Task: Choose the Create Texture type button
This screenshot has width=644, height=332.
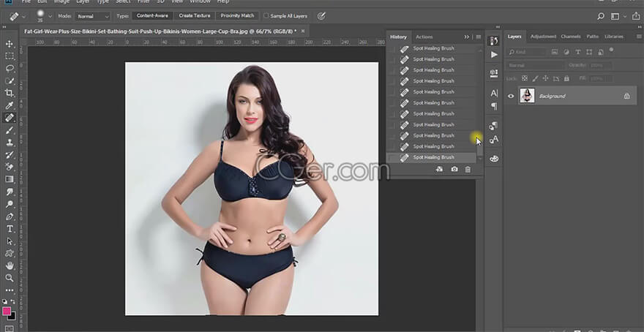Action: click(x=194, y=16)
